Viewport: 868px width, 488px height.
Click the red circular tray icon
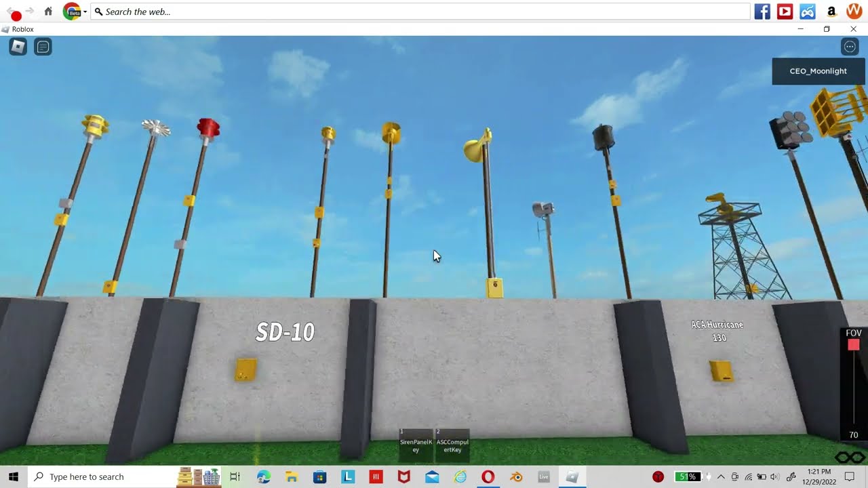pyautogui.click(x=658, y=476)
